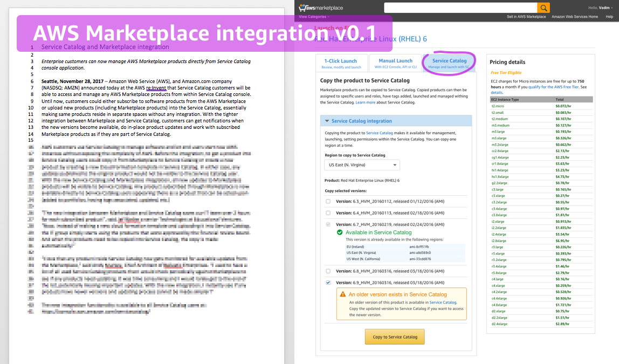Select the g2.2xlarge pricing row
The image size is (619, 364).
[x=541, y=183]
